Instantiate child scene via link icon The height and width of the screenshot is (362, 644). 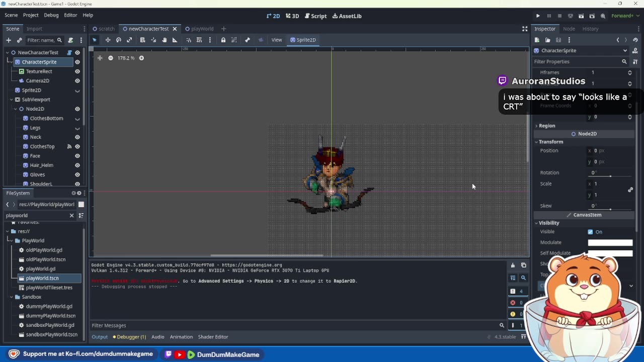[20, 40]
